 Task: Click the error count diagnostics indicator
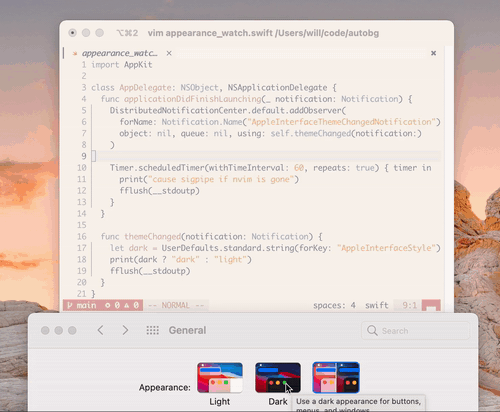coord(112,305)
